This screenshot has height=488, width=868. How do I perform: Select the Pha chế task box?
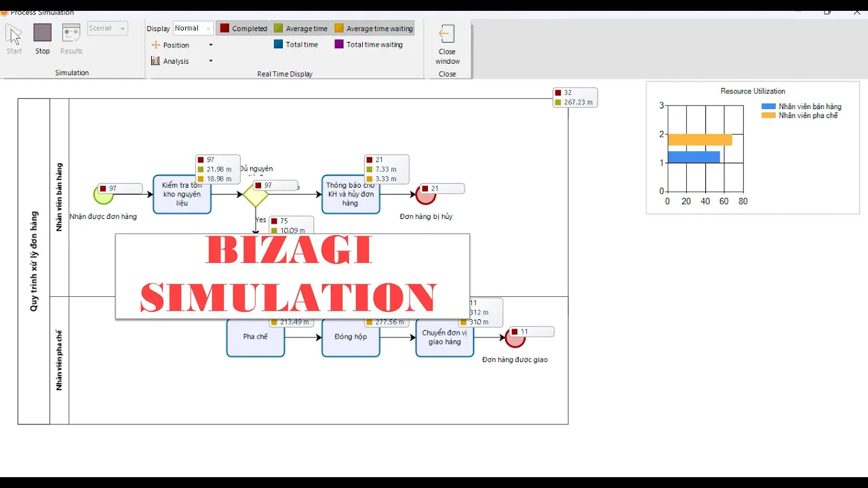tap(256, 337)
